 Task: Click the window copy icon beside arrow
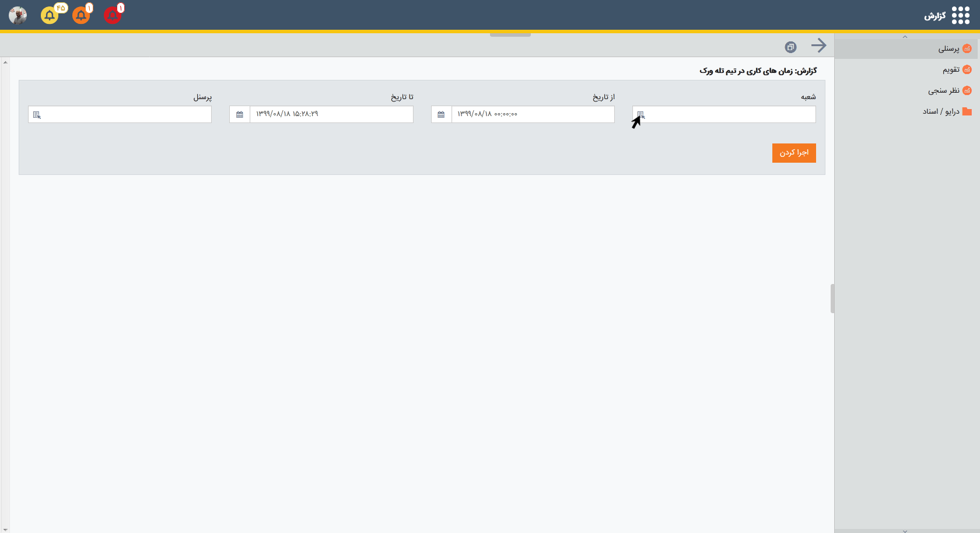[790, 47]
